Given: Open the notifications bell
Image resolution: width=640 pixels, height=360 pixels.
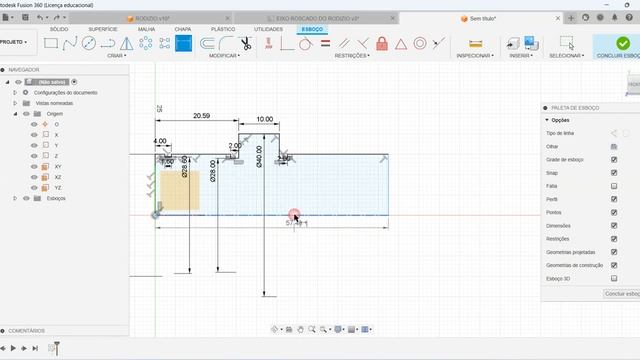Looking at the screenshot, I should (615, 18).
